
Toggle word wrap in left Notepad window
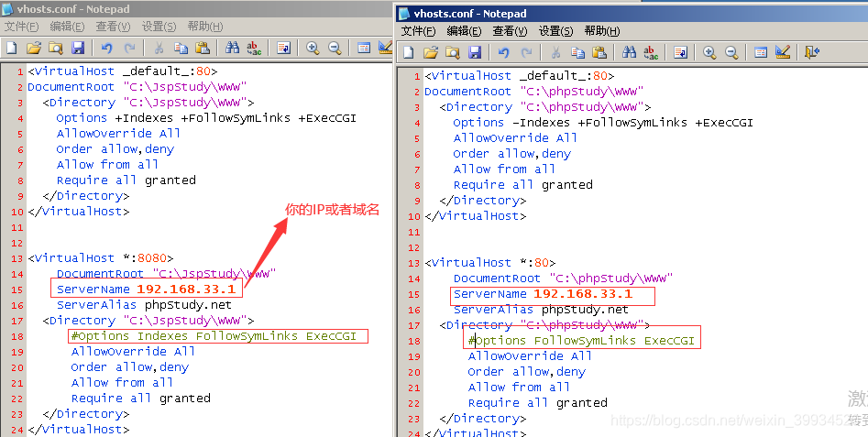(283, 48)
